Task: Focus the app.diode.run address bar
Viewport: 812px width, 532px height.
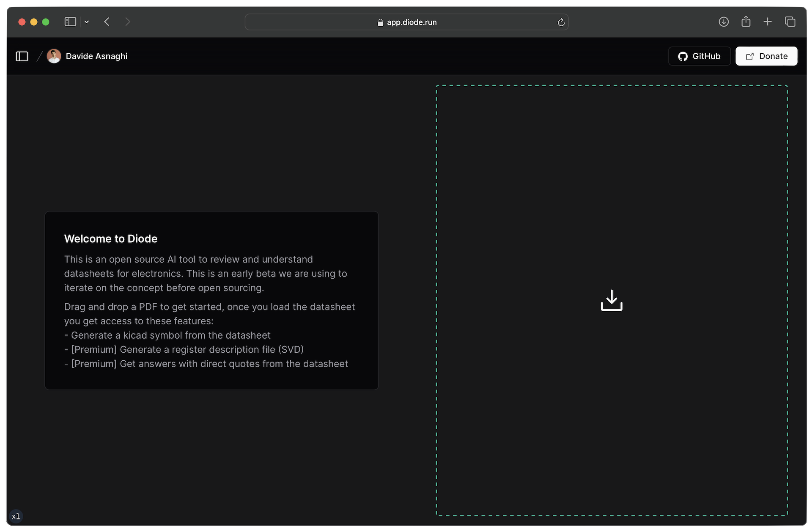Action: tap(406, 22)
